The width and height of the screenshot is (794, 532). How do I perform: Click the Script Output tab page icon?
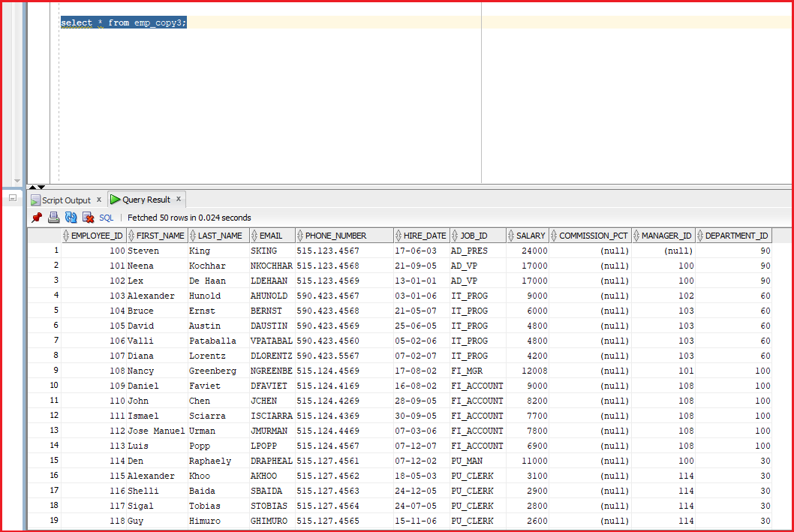pyautogui.click(x=35, y=200)
